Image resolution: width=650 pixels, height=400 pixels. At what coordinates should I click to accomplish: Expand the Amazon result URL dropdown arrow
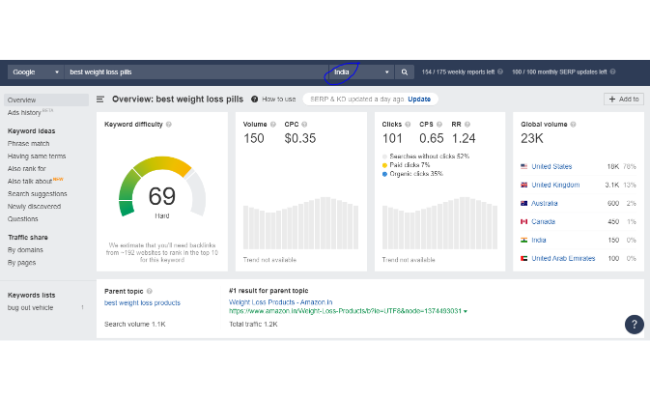(466, 311)
